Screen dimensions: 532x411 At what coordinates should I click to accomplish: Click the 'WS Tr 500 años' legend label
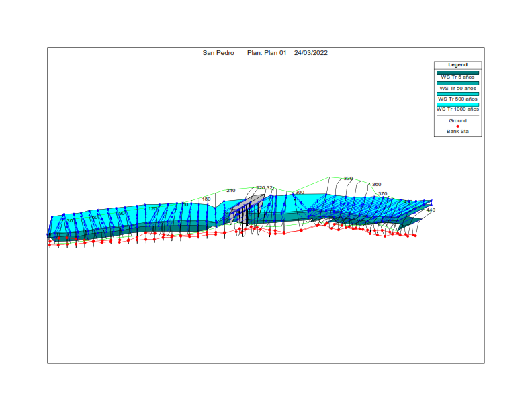click(x=457, y=99)
